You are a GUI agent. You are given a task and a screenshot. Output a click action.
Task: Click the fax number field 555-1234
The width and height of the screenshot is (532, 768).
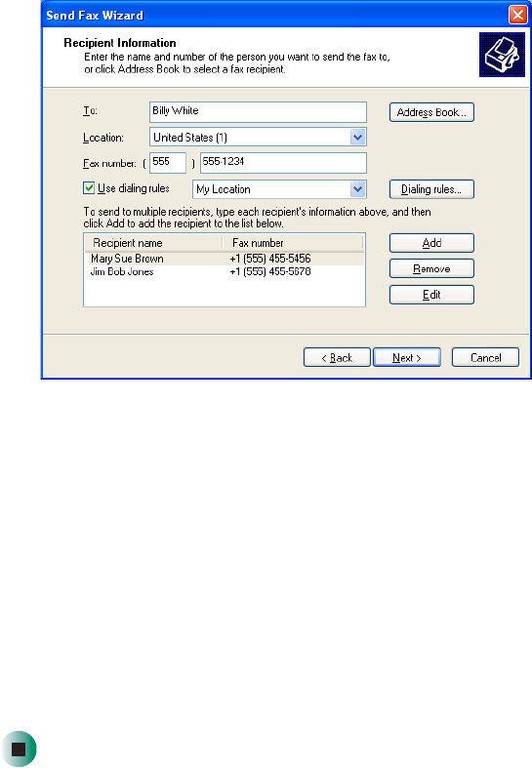[283, 163]
